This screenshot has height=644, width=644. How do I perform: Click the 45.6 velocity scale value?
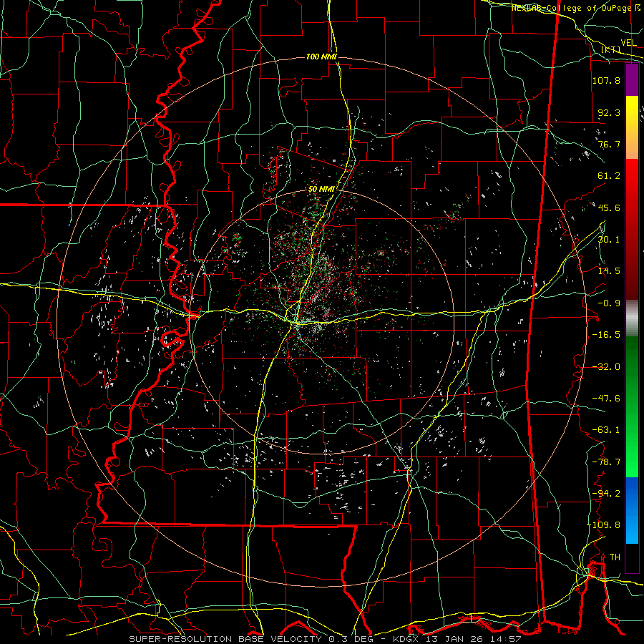click(x=609, y=208)
